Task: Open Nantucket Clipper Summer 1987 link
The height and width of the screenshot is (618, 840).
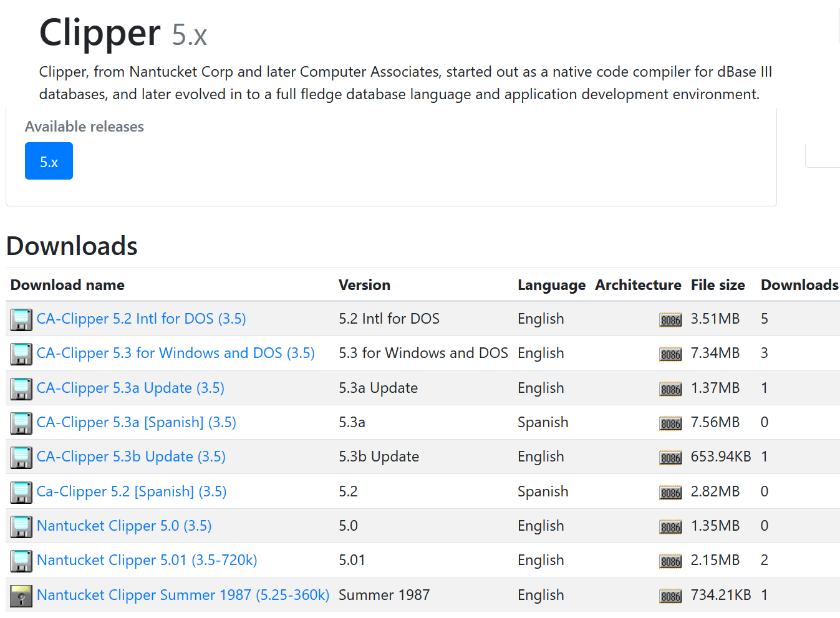Action: point(183,595)
